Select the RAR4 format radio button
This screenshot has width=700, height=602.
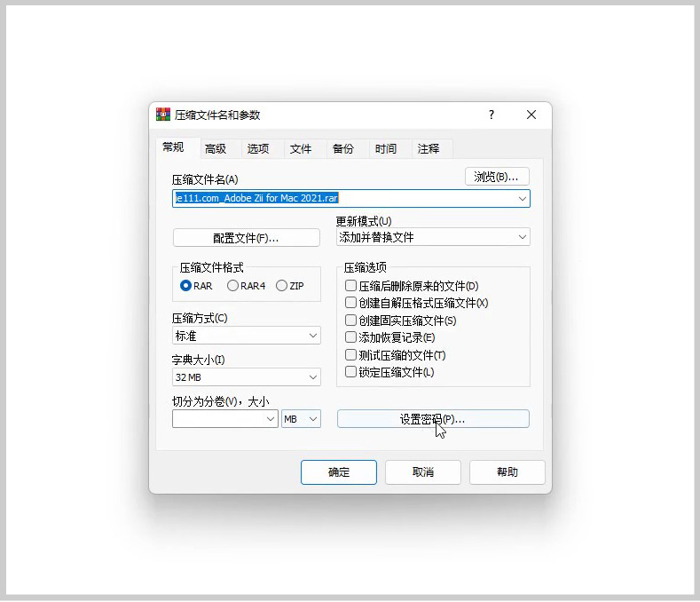click(x=232, y=286)
